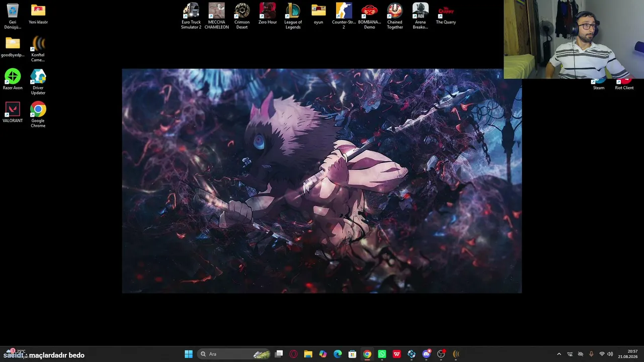Open the Recycle Bin (Geri Dönüşüm) icon
This screenshot has width=644, height=362.
[13, 16]
